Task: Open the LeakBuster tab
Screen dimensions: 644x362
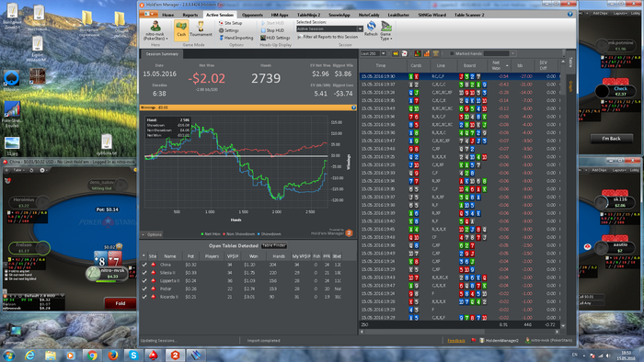Action: coord(398,15)
